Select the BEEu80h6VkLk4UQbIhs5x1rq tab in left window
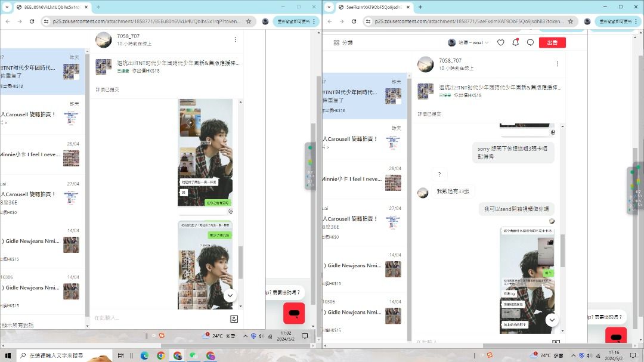This screenshot has width=644, height=362. click(52, 7)
